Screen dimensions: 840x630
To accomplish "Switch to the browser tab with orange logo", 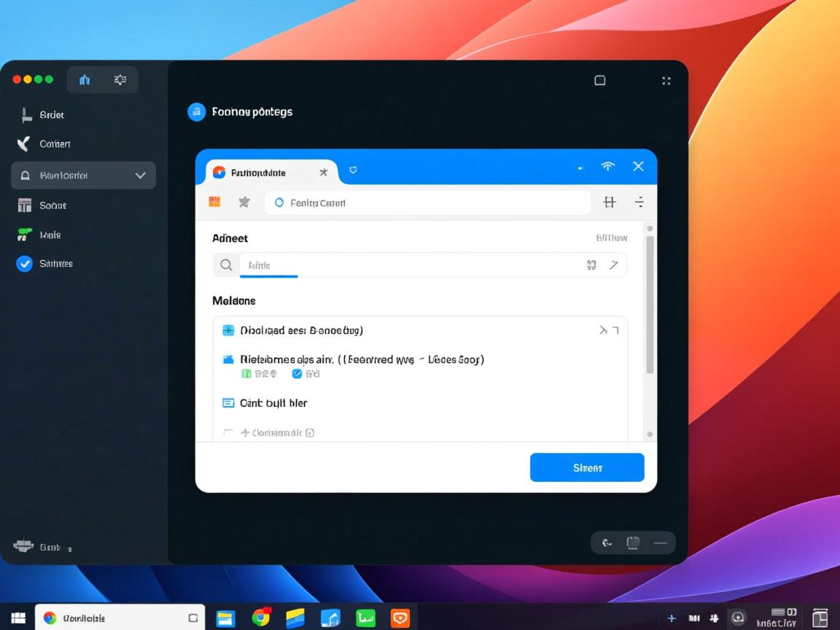I will pos(259,173).
